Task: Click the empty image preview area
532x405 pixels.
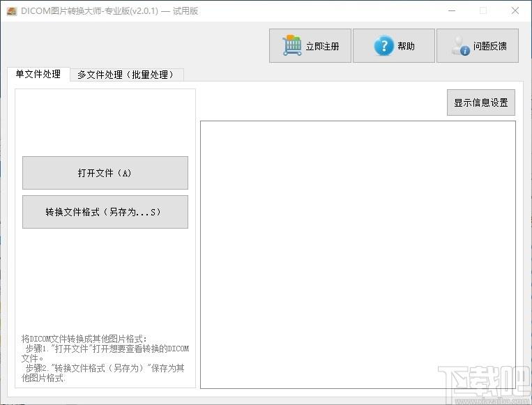Action: (358, 254)
